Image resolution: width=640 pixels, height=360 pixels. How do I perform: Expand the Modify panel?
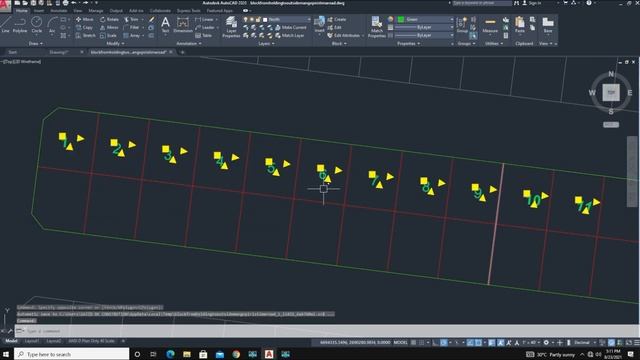pyautogui.click(x=115, y=43)
